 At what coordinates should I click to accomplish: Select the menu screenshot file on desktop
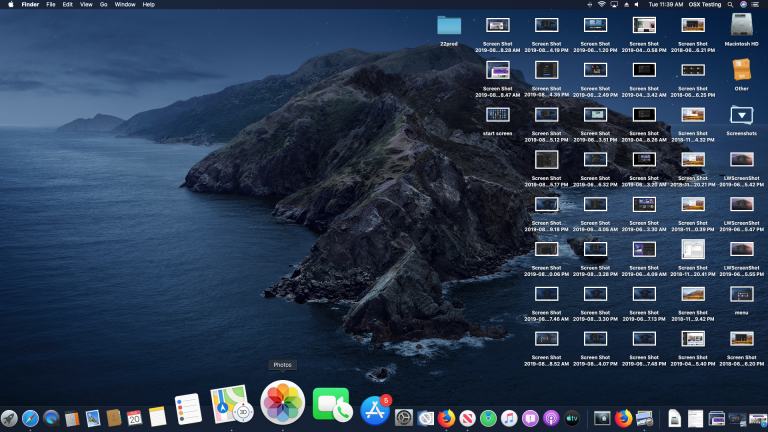pyautogui.click(x=742, y=294)
